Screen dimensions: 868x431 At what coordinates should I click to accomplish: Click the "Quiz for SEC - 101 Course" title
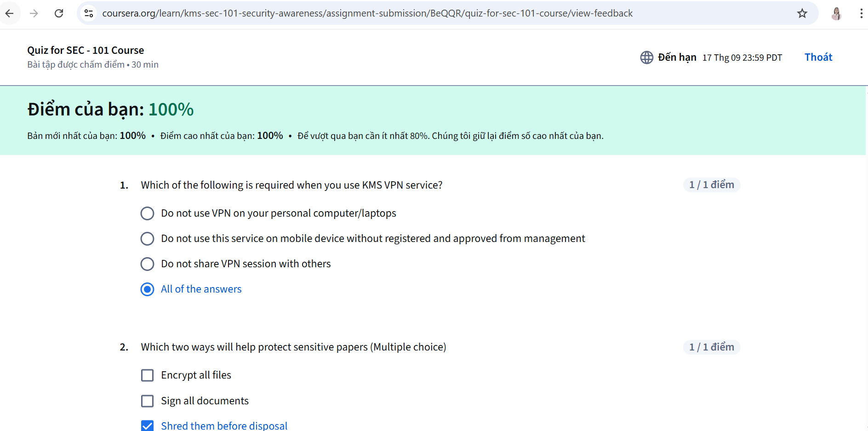(x=86, y=50)
